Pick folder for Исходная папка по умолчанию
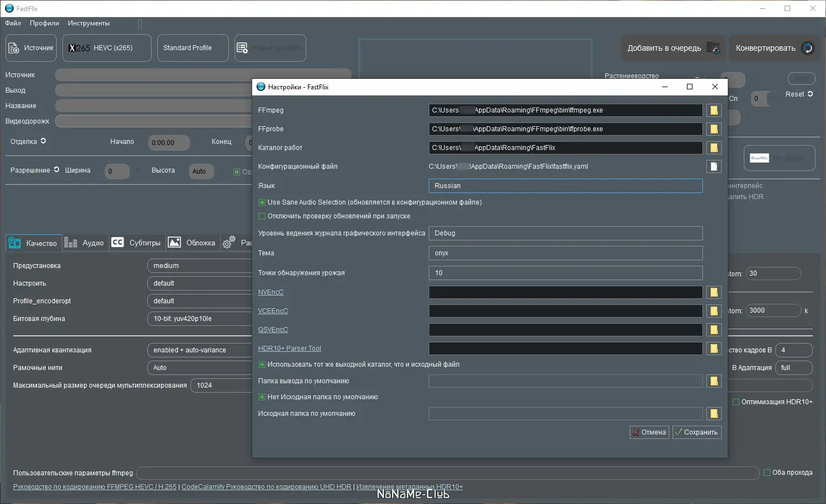 coord(714,414)
